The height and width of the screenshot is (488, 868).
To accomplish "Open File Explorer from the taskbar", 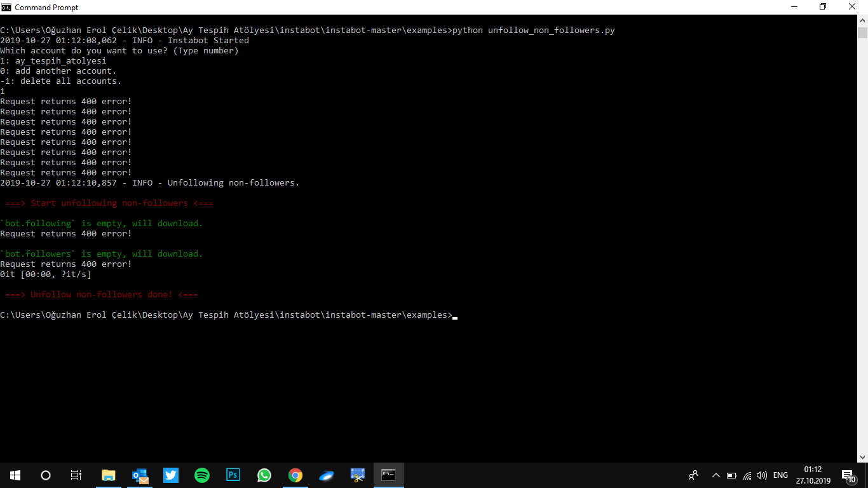I will click(108, 475).
